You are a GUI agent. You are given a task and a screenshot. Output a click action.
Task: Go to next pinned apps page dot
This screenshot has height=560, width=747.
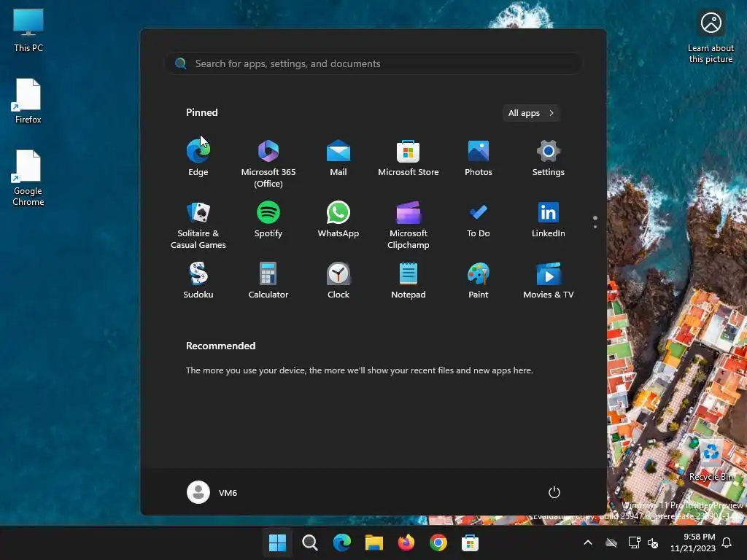click(595, 227)
